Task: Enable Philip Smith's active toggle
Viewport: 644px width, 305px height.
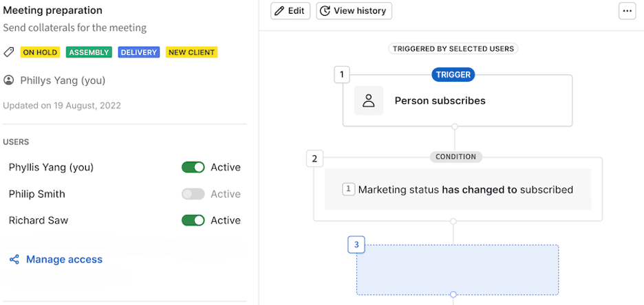Action: pos(193,194)
